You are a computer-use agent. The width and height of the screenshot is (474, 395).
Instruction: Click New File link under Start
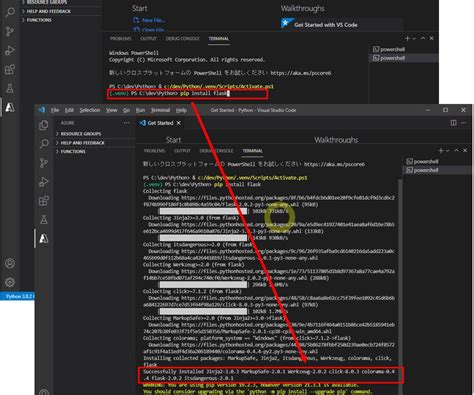point(153,20)
